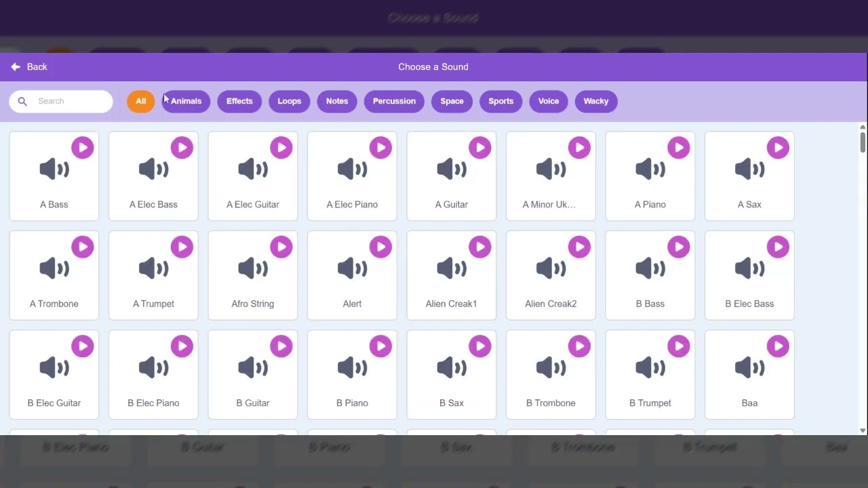
Task: Play the Baa sound preview
Action: pyautogui.click(x=778, y=346)
